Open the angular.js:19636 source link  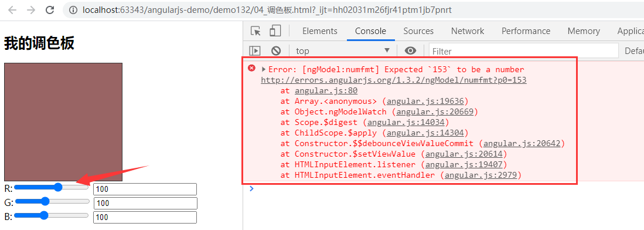(425, 102)
